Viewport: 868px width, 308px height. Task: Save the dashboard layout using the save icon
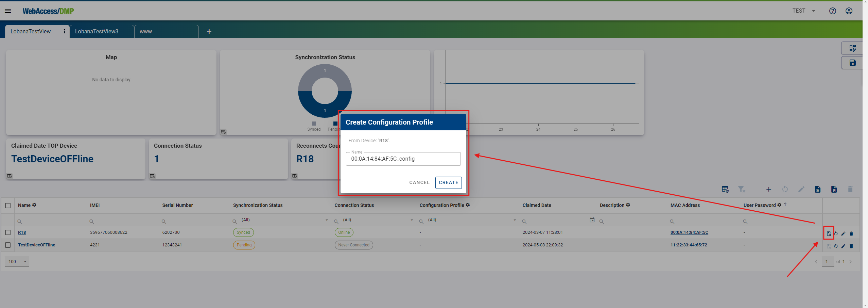coord(852,63)
